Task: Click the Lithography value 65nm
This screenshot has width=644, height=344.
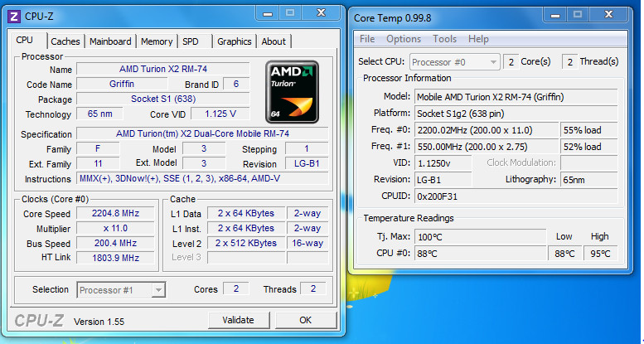Action: (x=589, y=180)
